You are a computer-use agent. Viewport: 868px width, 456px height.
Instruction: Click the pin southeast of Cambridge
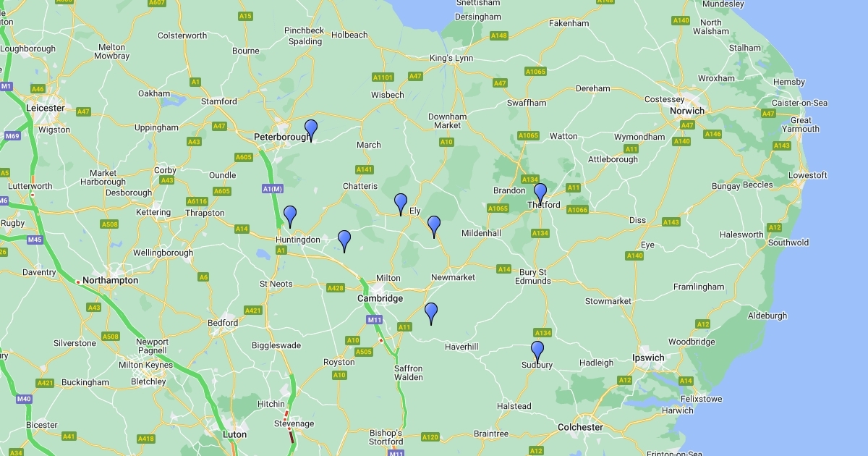tap(431, 313)
